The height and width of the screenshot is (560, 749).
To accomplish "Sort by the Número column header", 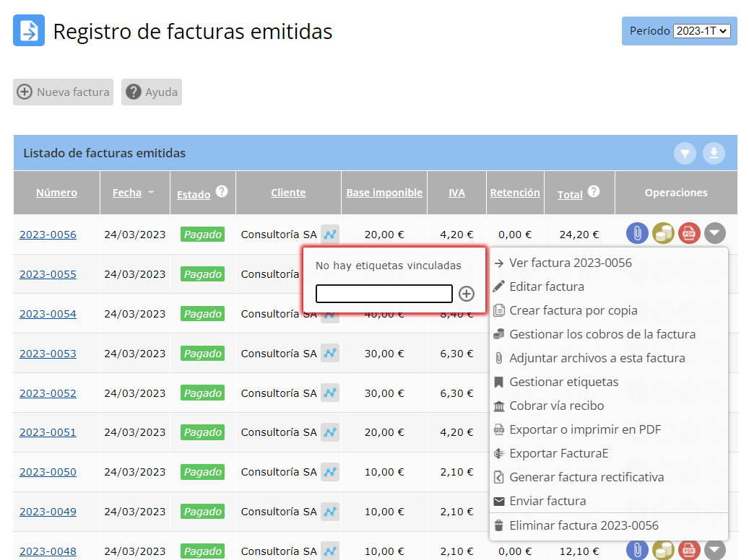I will (56, 193).
